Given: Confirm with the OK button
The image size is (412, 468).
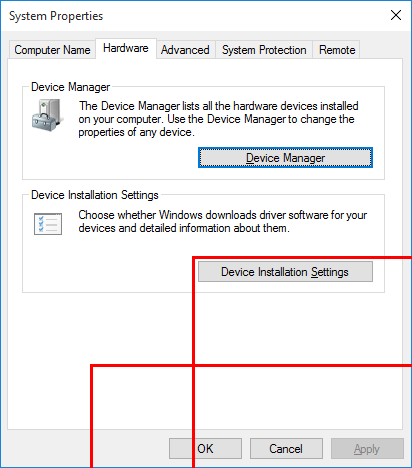Looking at the screenshot, I should click(x=205, y=449).
